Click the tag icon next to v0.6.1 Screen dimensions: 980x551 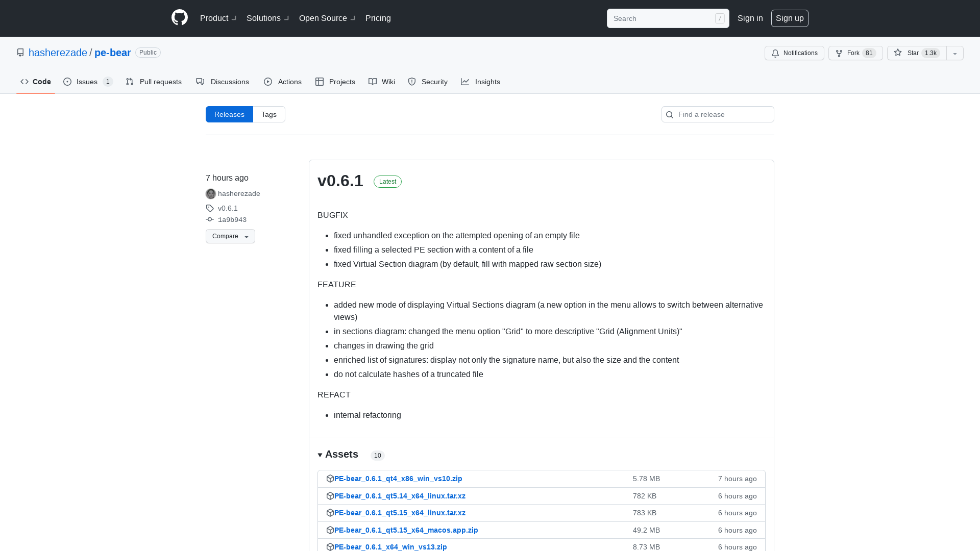[210, 208]
